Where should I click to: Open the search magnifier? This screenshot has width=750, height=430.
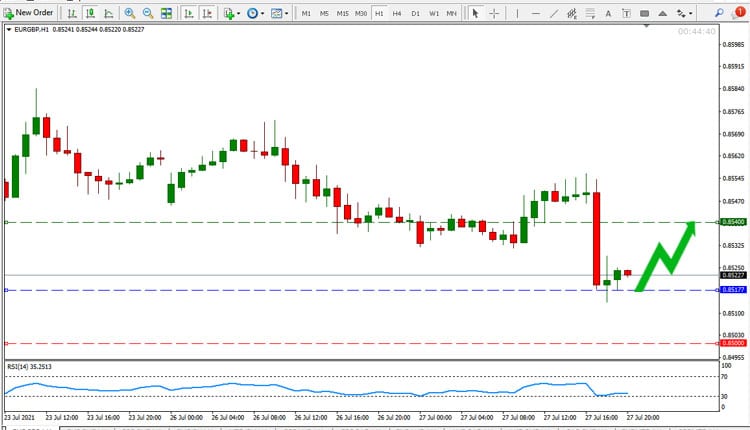pos(719,13)
